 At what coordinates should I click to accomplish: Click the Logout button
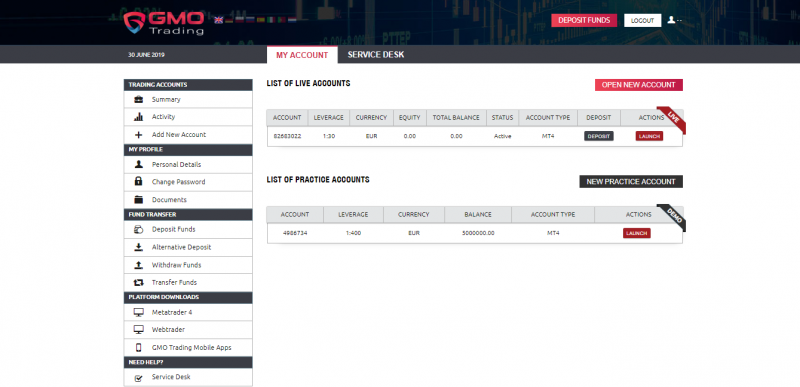[642, 20]
